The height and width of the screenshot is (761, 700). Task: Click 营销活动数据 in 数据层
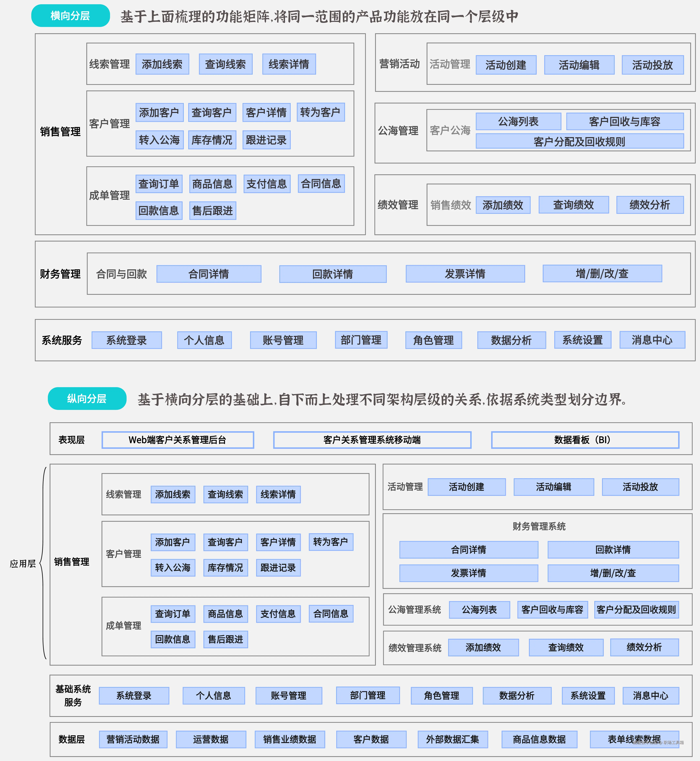pyautogui.click(x=133, y=739)
